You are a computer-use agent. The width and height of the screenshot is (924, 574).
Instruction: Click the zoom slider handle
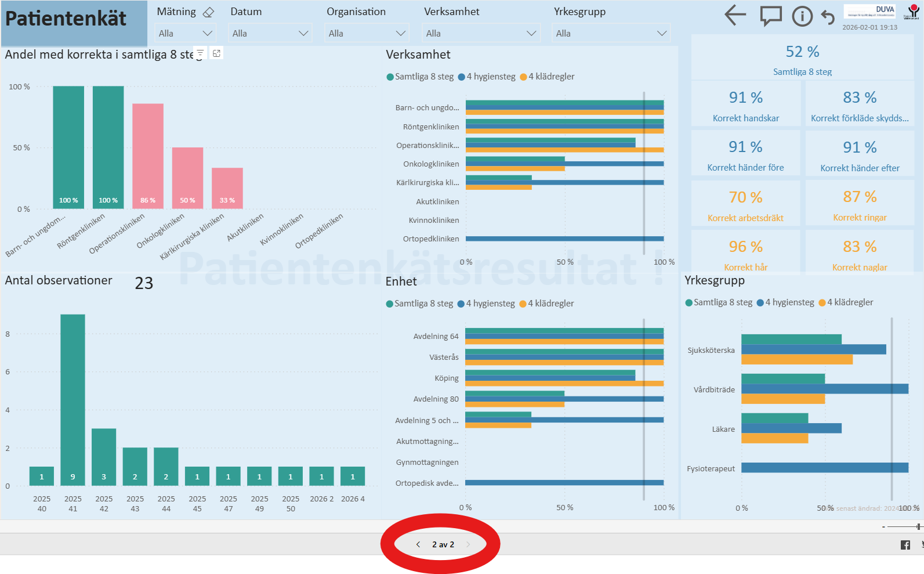point(918,526)
